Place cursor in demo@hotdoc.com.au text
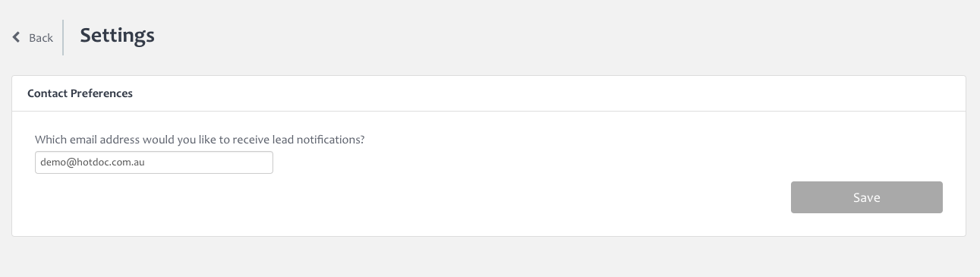Image resolution: width=980 pixels, height=277 pixels. 93,162
